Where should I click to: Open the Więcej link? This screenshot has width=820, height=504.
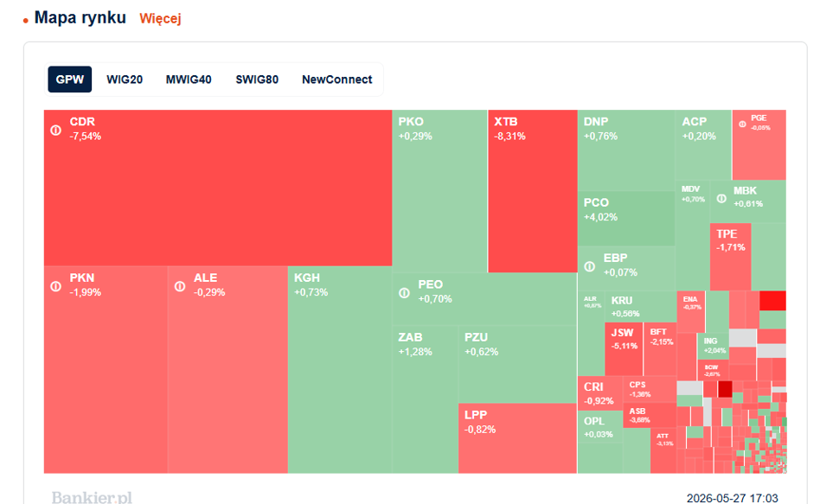point(160,19)
